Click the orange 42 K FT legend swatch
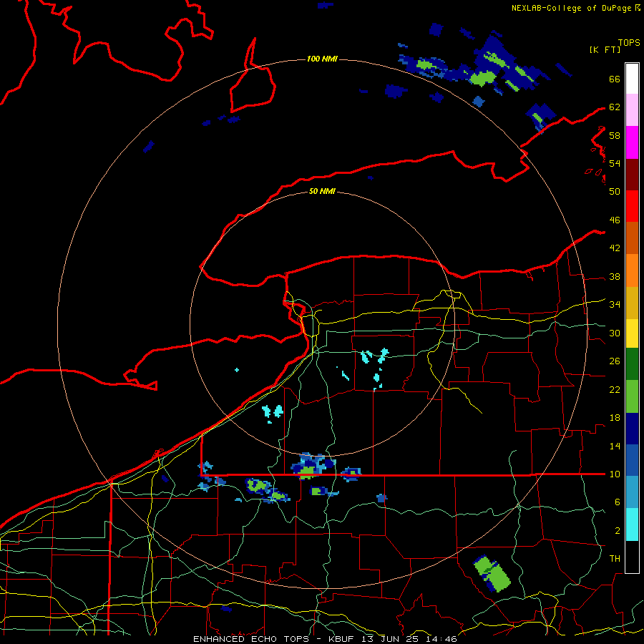 tap(632, 270)
